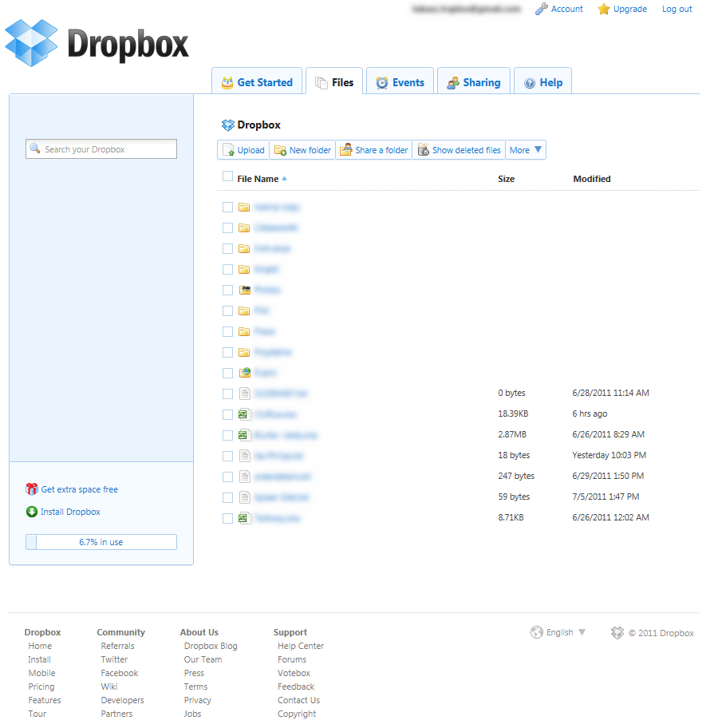Screen dimensions: 710x728
Task: Click the Log out link
Action: [676, 9]
